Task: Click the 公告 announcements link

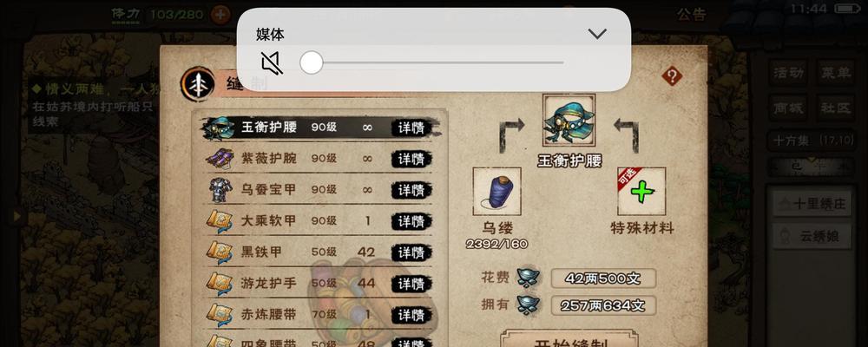Action: [x=692, y=14]
